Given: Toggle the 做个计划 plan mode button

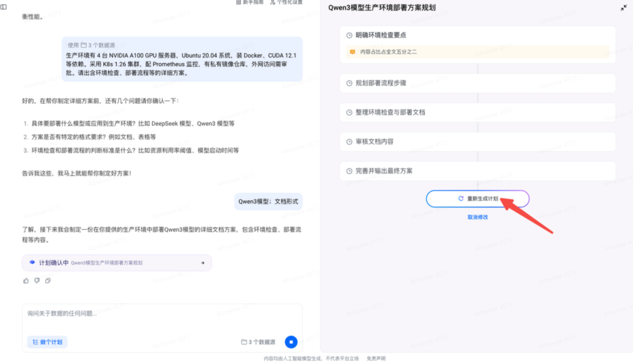Looking at the screenshot, I should [x=47, y=342].
